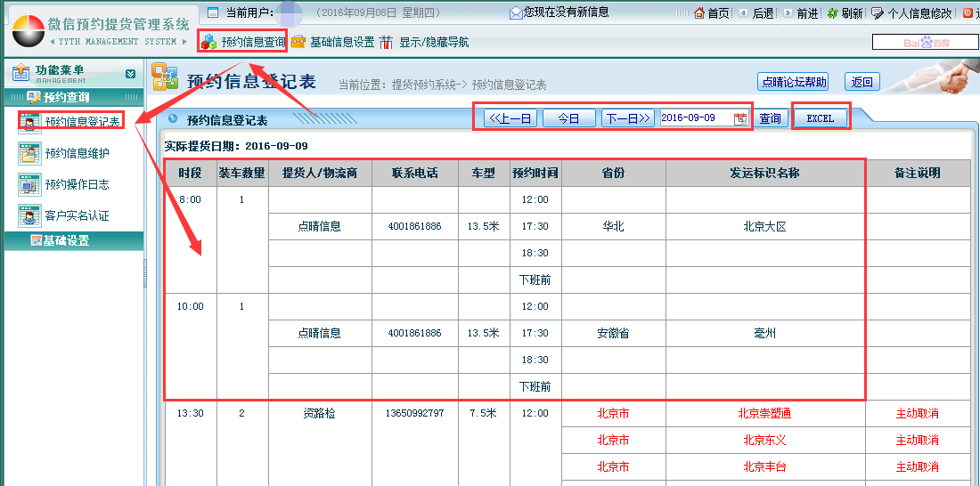
Task: Click the date input showing 2016-09-09
Action: [x=695, y=118]
